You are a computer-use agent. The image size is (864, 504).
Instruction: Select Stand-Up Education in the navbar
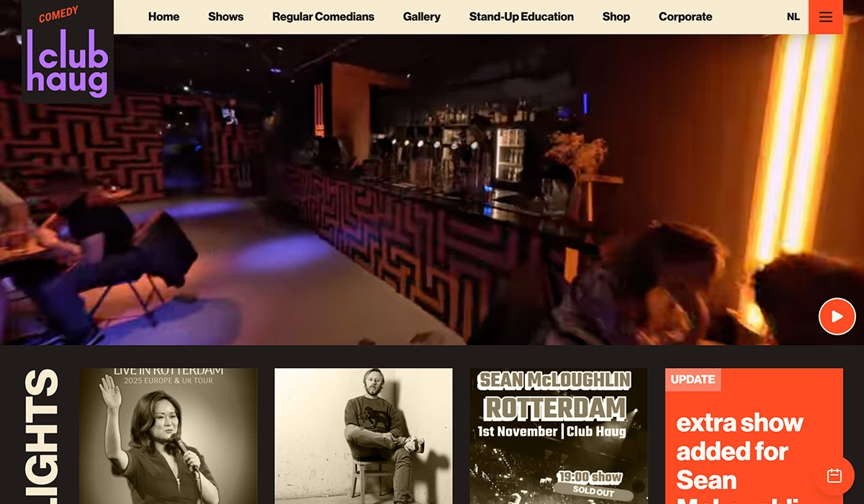pos(521,17)
